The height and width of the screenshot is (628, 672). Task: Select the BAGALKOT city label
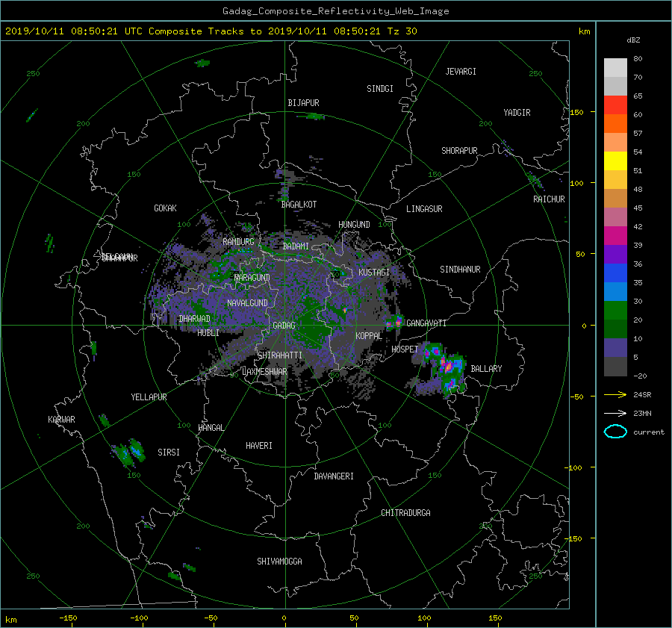(x=299, y=205)
